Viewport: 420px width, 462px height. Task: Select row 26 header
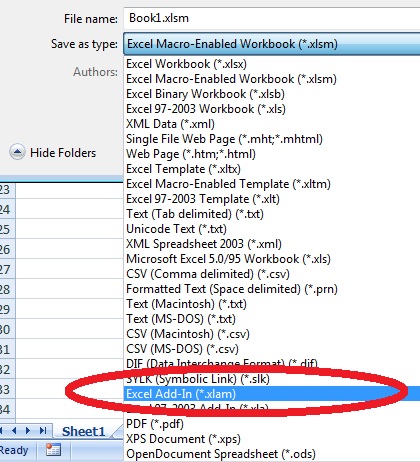[7, 249]
